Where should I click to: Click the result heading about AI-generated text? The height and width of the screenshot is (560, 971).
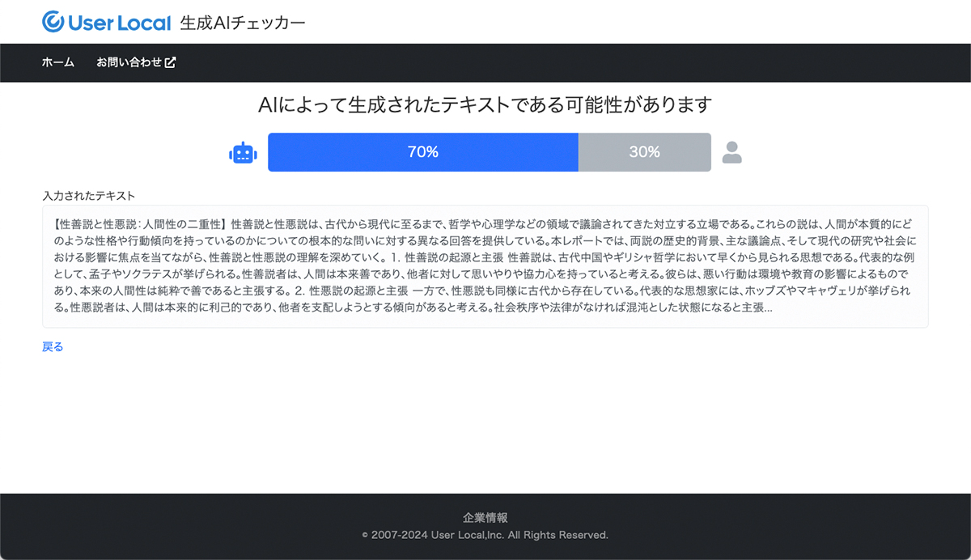coord(485,104)
